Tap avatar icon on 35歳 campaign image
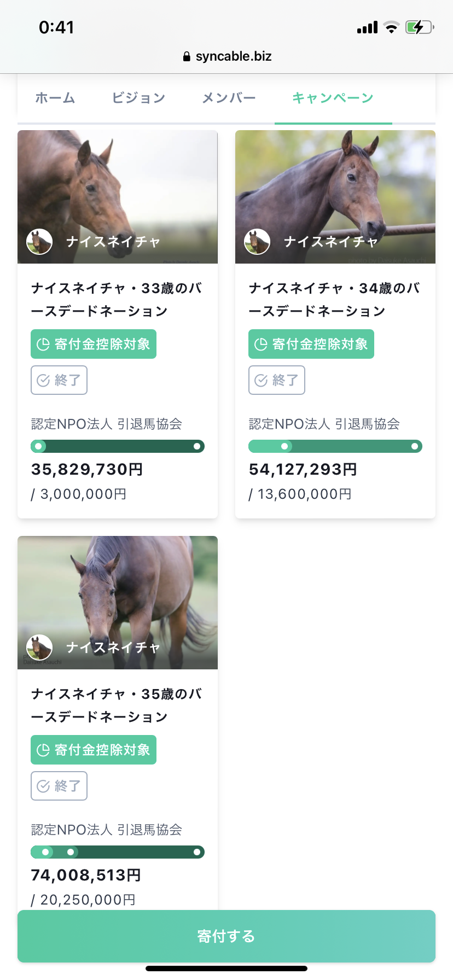453x980 pixels. pyautogui.click(x=39, y=647)
